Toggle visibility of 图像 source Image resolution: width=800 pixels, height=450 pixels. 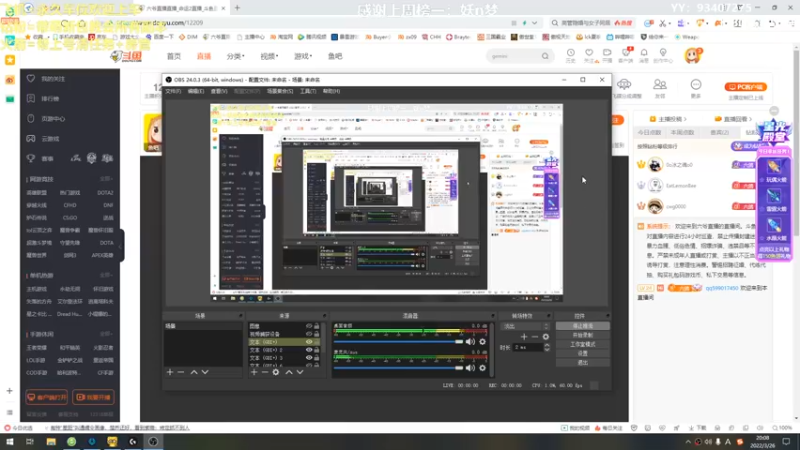click(309, 326)
